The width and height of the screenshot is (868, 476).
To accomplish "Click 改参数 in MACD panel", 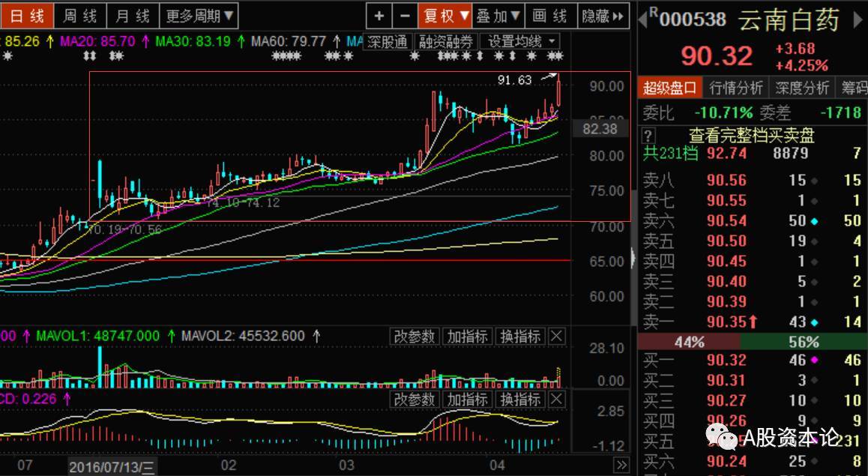I will 414,399.
